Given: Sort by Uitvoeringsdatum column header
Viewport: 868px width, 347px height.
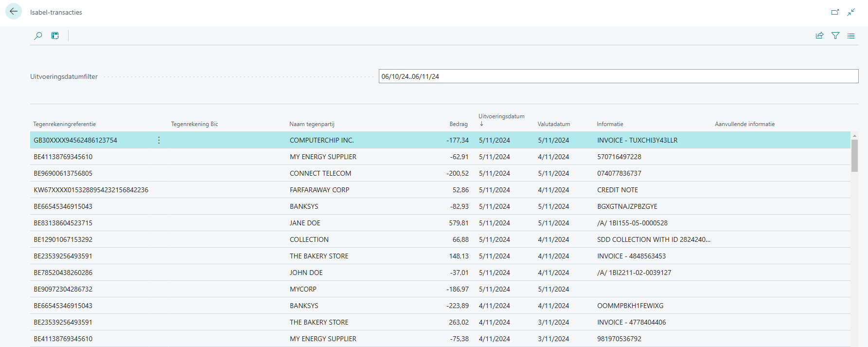Looking at the screenshot, I should (501, 116).
